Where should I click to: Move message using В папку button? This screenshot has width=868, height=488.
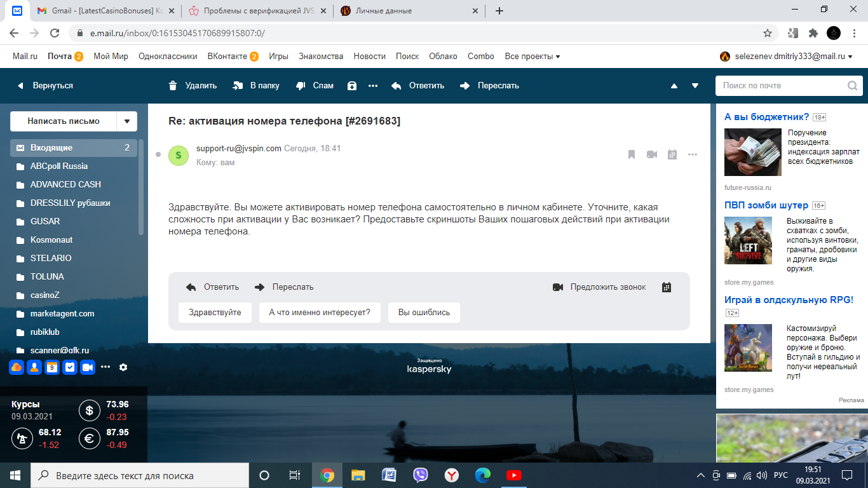coord(256,85)
